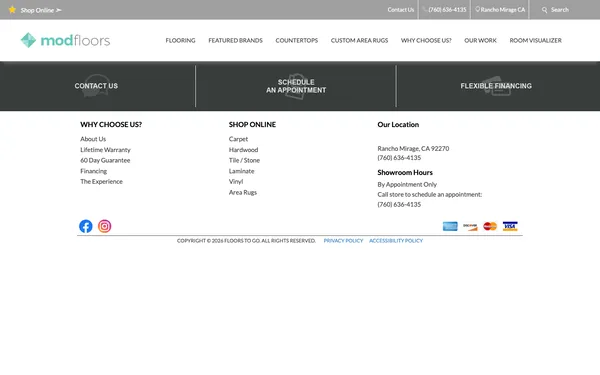Image resolution: width=600 pixels, height=375 pixels.
Task: Open the Flooring menu
Action: point(180,40)
